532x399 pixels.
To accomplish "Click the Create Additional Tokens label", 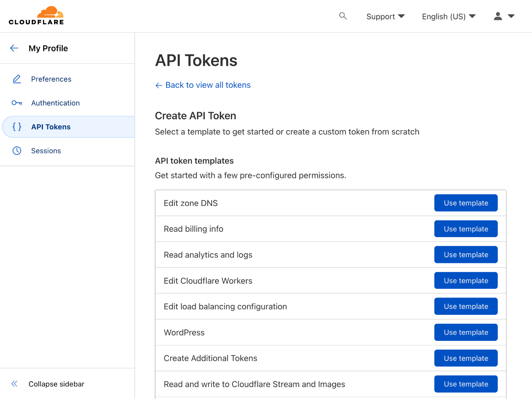I will click(211, 358).
